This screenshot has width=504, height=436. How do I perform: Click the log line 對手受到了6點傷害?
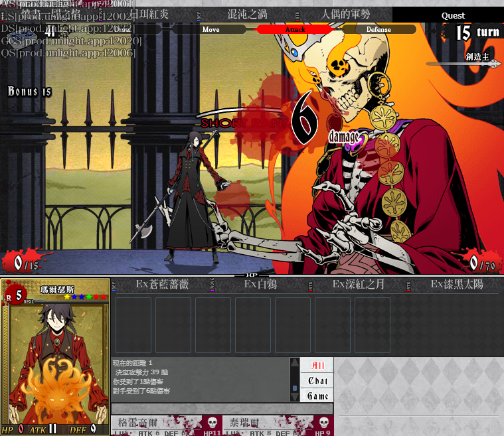pyautogui.click(x=141, y=391)
